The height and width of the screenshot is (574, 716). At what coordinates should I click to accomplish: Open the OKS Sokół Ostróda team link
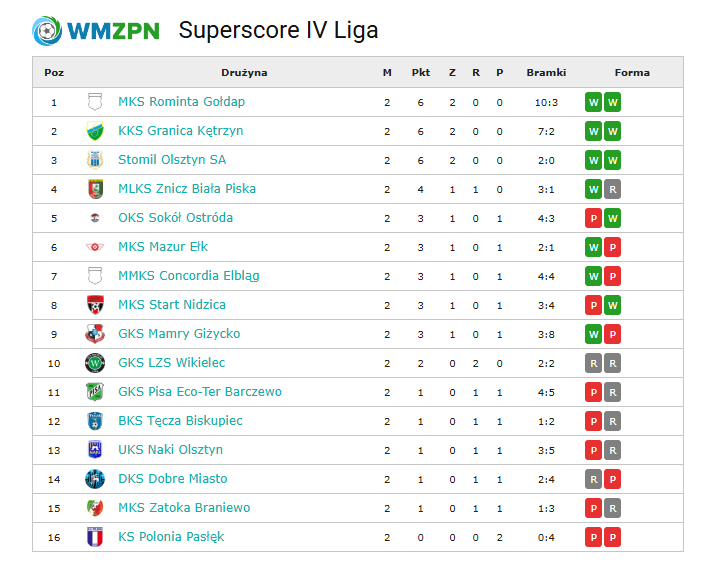click(175, 217)
